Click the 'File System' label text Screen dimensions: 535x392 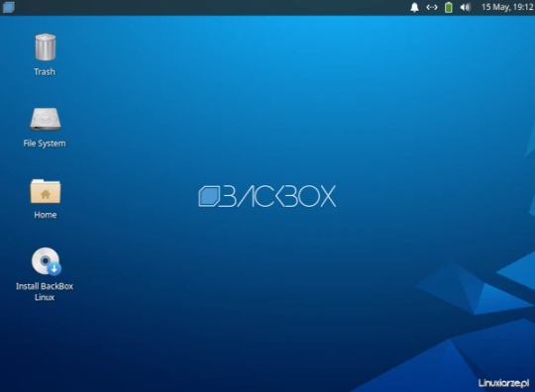point(45,144)
